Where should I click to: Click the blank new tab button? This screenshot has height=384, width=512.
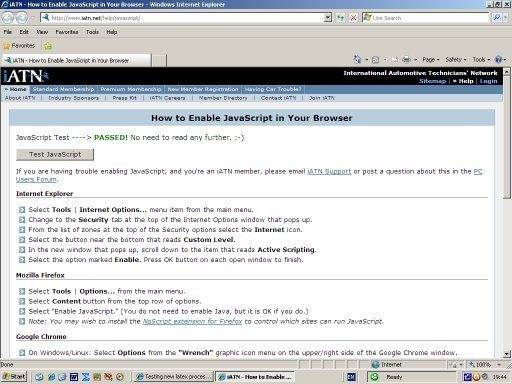[x=159, y=61]
